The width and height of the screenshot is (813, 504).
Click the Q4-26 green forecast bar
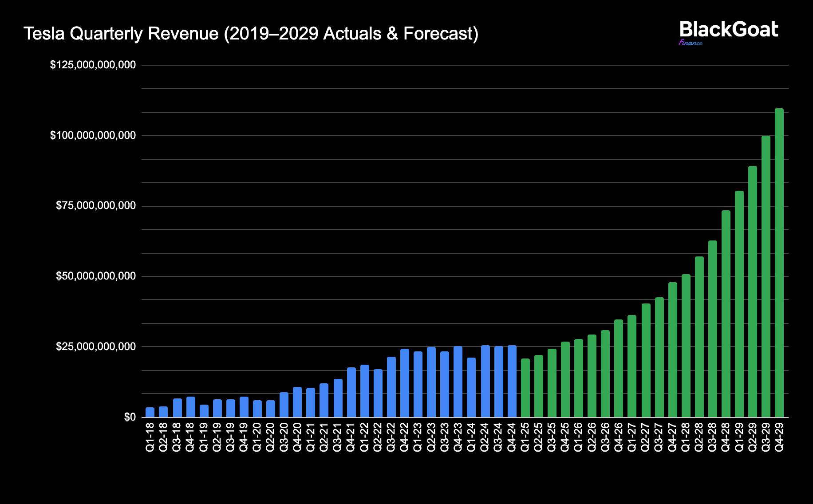coord(619,368)
